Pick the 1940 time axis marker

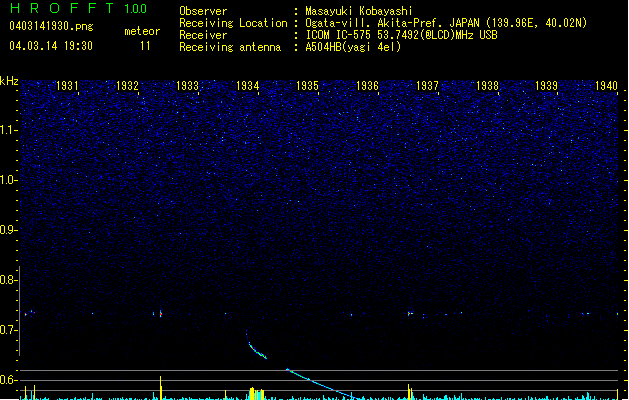click(x=606, y=86)
